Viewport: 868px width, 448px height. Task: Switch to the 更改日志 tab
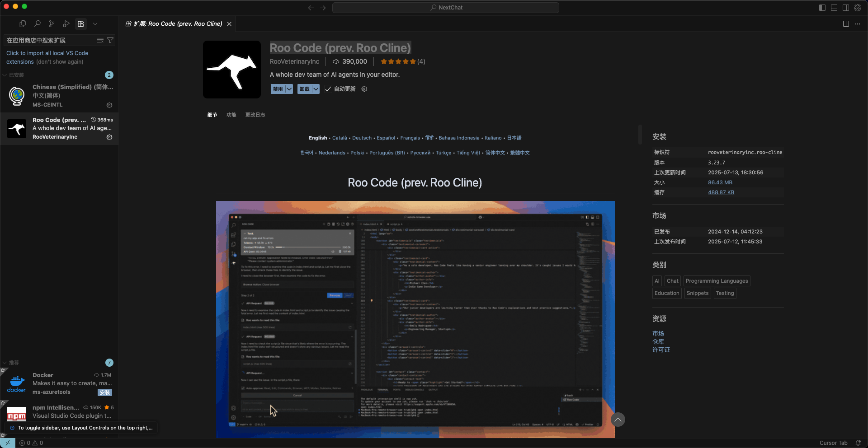(255, 115)
